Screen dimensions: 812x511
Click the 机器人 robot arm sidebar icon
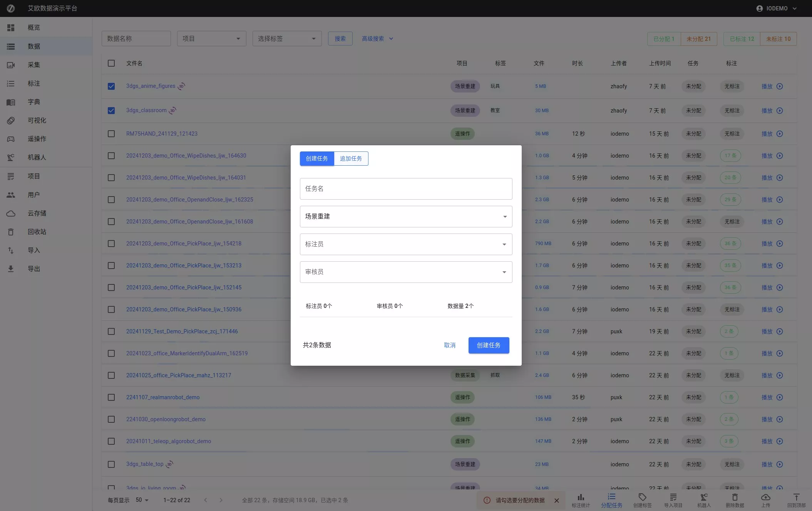click(x=11, y=157)
